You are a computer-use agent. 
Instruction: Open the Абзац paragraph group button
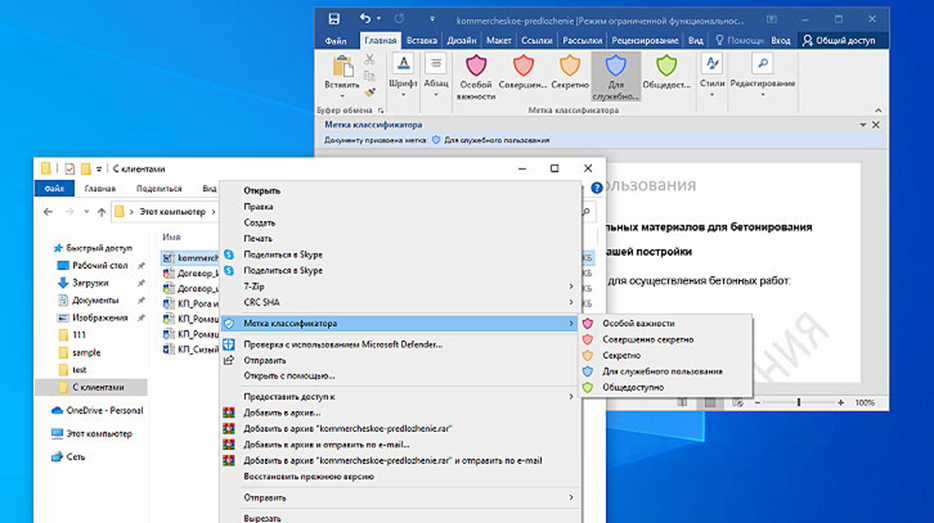436,76
